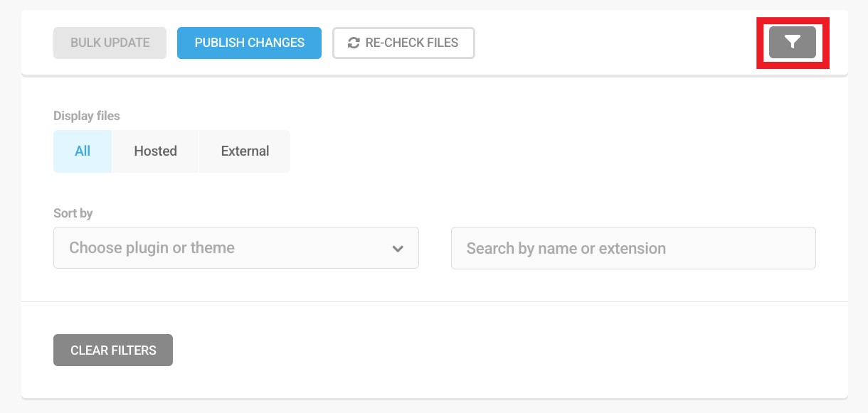Click the "Search by name or extension" field
This screenshot has width=868, height=413.
click(633, 247)
